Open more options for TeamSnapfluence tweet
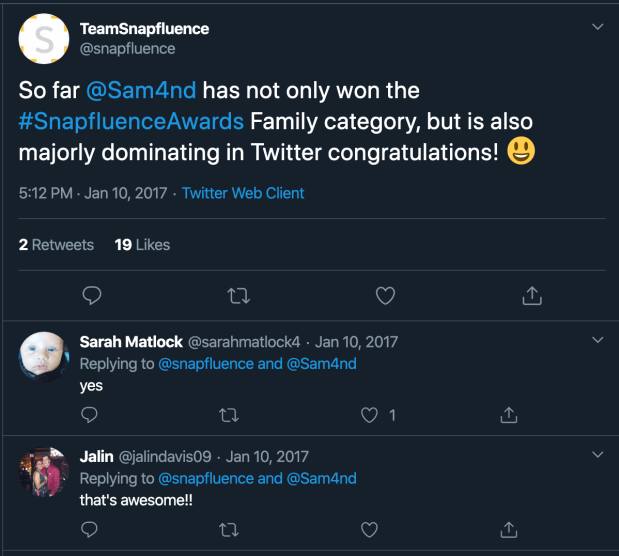Viewport: 619px width, 556px height. [x=597, y=26]
